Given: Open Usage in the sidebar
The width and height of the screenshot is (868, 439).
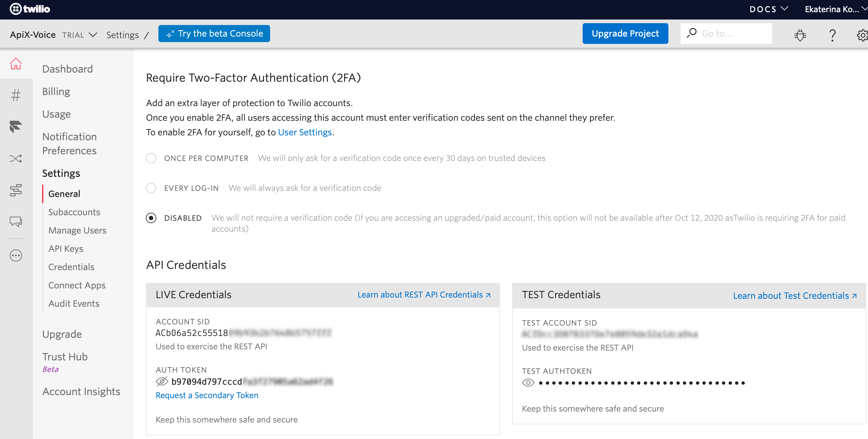Looking at the screenshot, I should pos(56,114).
